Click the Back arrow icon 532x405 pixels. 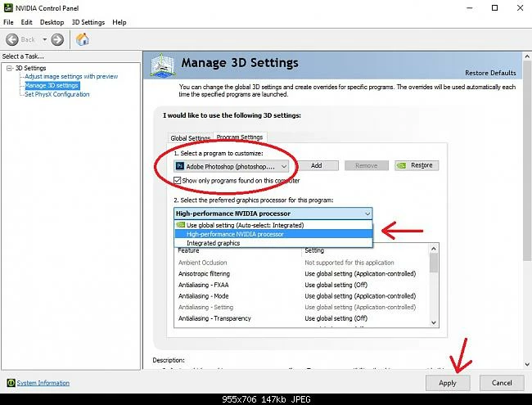pyautogui.click(x=12, y=40)
